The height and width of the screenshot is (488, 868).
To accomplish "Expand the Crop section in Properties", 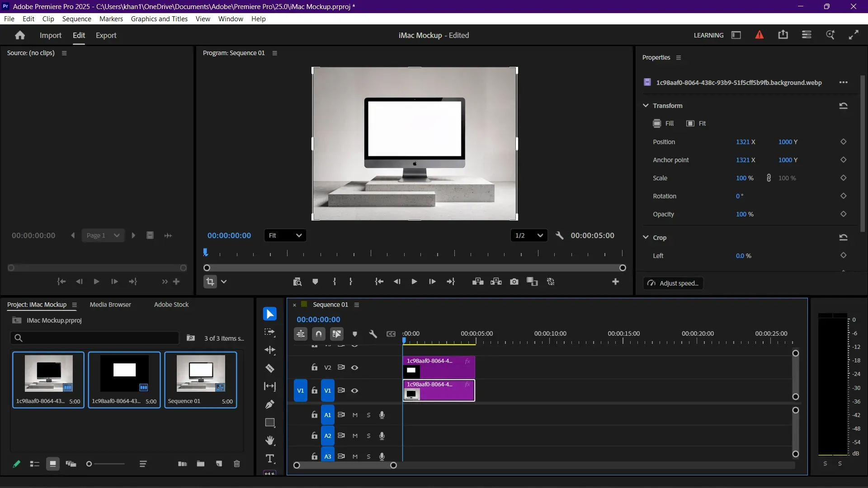I will coord(646,237).
